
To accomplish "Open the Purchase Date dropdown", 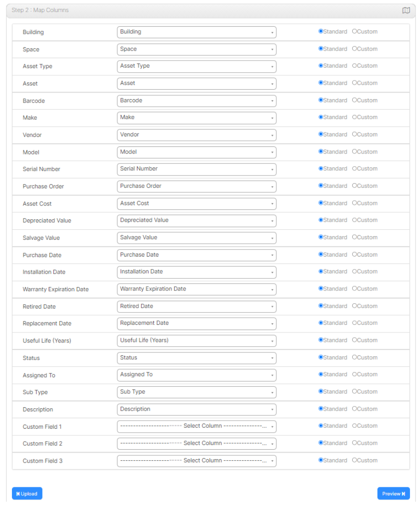I will point(197,255).
